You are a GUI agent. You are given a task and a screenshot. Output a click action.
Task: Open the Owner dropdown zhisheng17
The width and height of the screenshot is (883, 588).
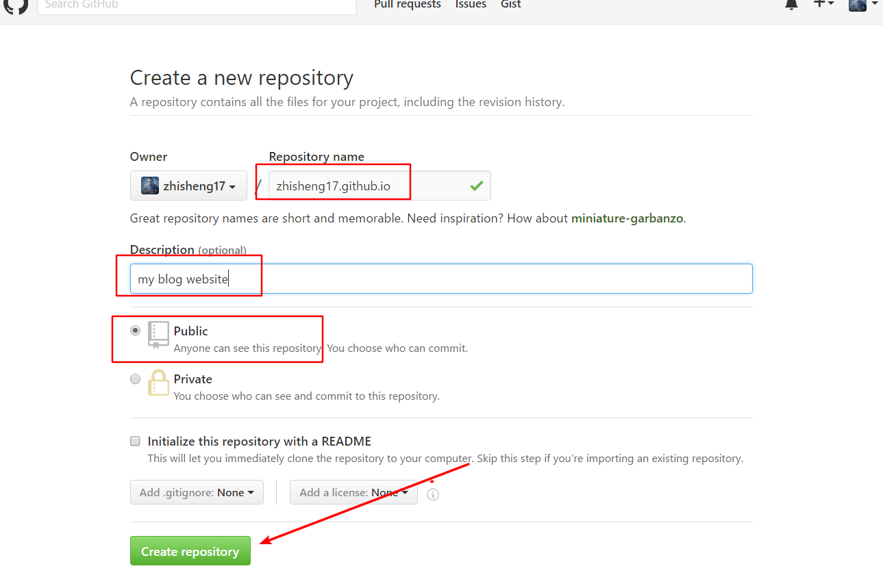(x=188, y=186)
